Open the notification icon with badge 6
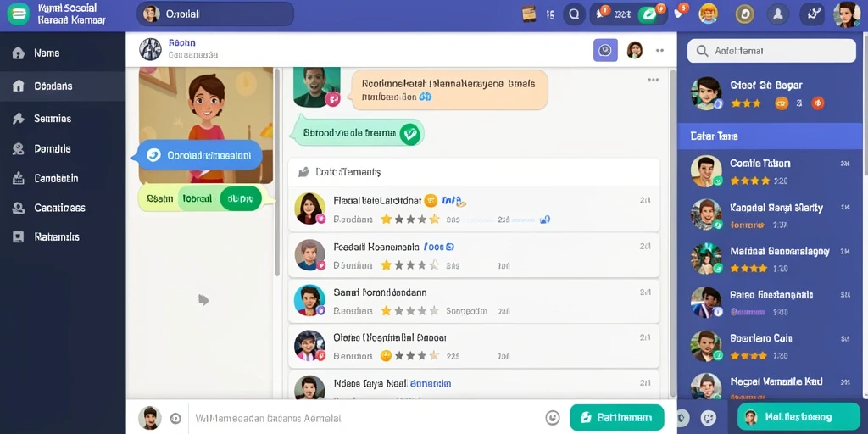Viewport: 868px width, 434px height. tap(679, 13)
